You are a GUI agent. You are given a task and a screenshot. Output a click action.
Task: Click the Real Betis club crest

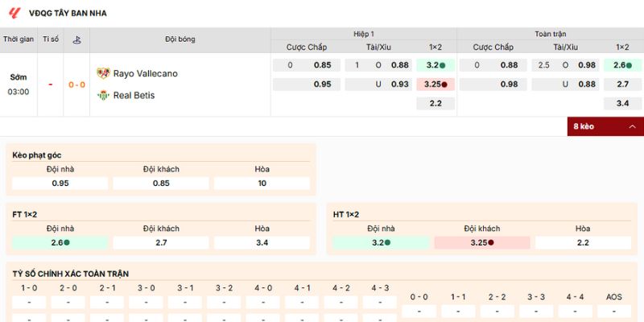(x=103, y=95)
